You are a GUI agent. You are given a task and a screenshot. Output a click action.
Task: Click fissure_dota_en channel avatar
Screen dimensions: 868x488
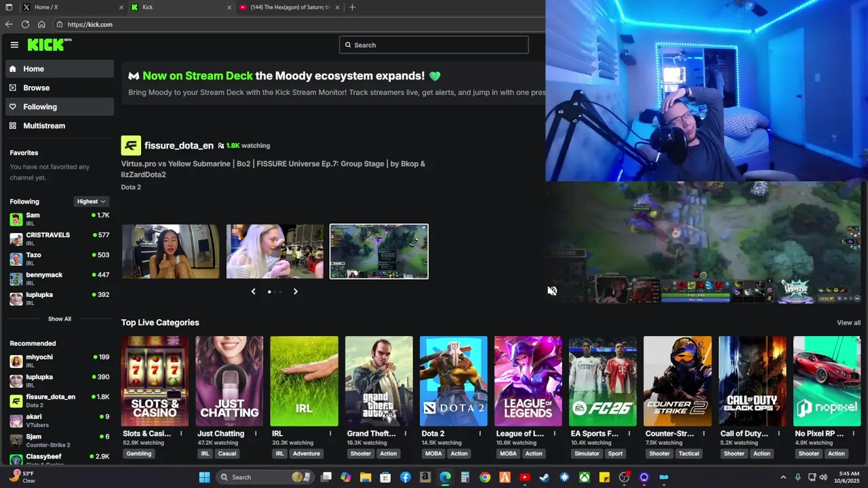click(131, 146)
